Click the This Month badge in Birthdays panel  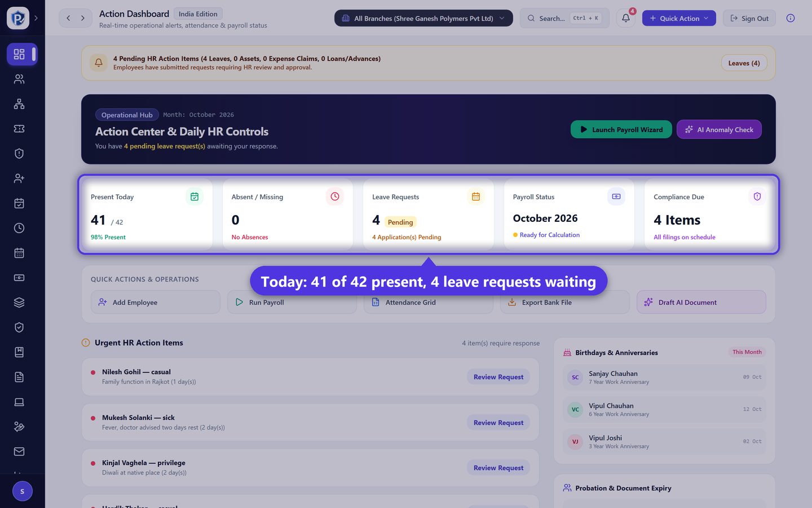747,352
